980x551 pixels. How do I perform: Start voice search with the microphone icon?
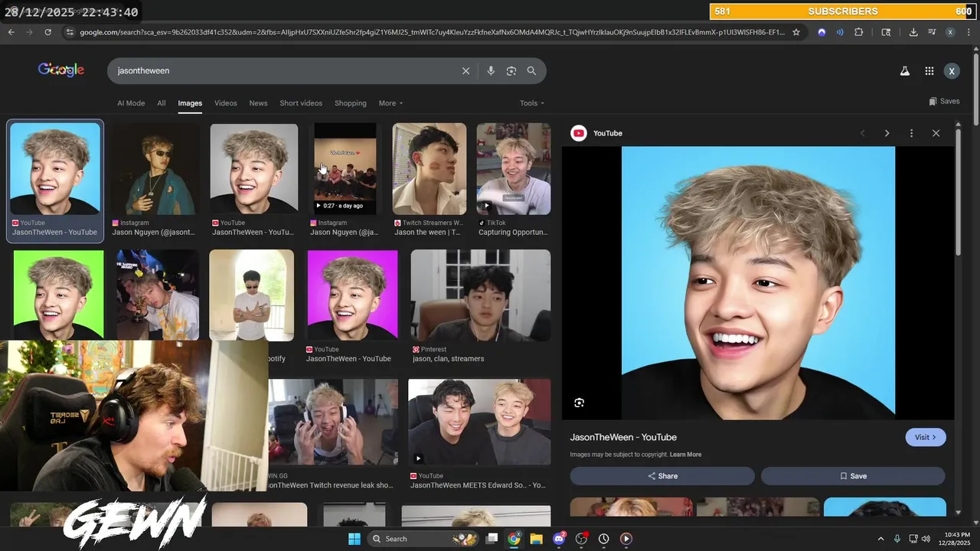click(x=491, y=70)
